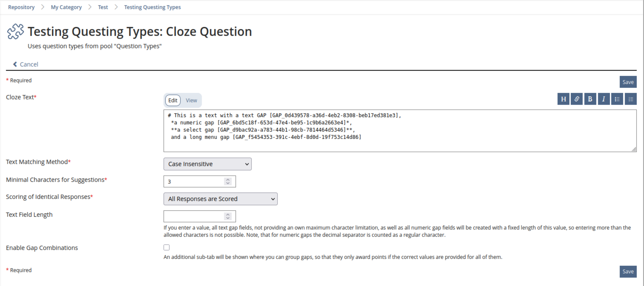
Task: Open My Category breadcrumb link
Action: point(66,7)
